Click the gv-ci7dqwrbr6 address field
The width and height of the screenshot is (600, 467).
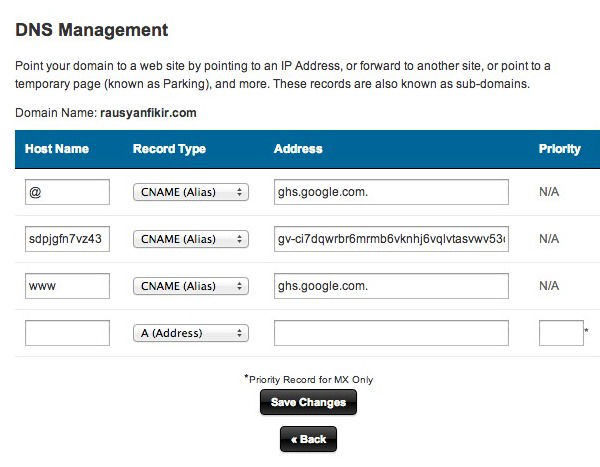click(391, 239)
